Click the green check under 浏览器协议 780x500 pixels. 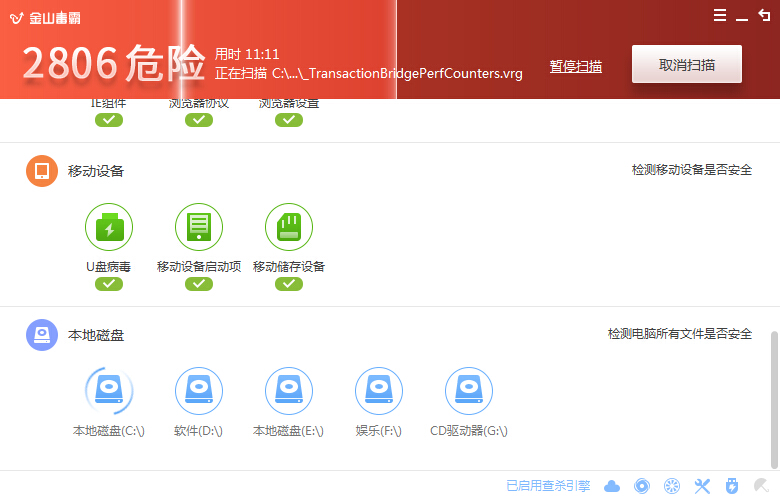coord(199,120)
